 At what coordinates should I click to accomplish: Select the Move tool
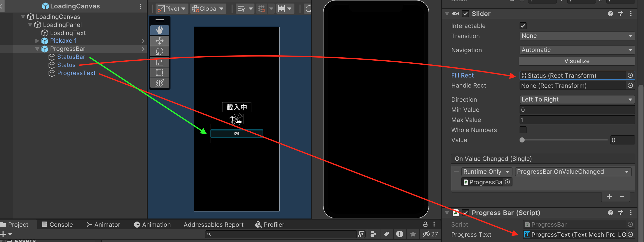point(159,40)
